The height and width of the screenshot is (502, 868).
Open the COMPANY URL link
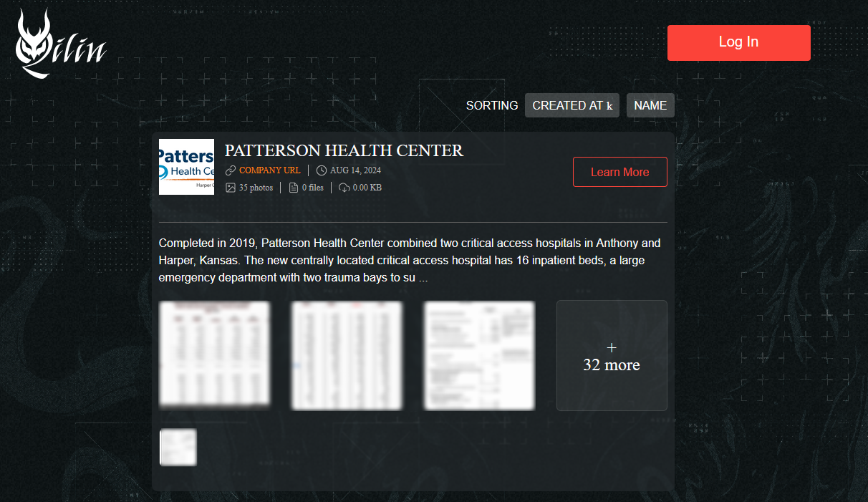click(x=271, y=170)
